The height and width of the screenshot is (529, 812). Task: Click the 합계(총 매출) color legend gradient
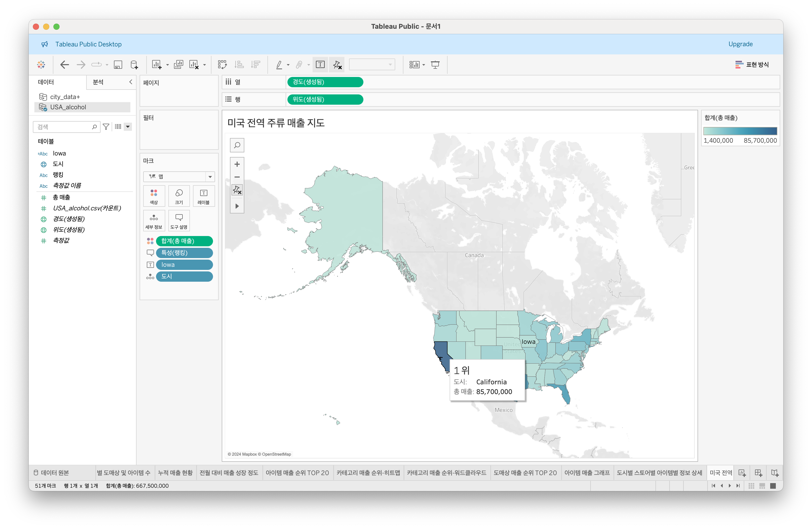coord(740,131)
